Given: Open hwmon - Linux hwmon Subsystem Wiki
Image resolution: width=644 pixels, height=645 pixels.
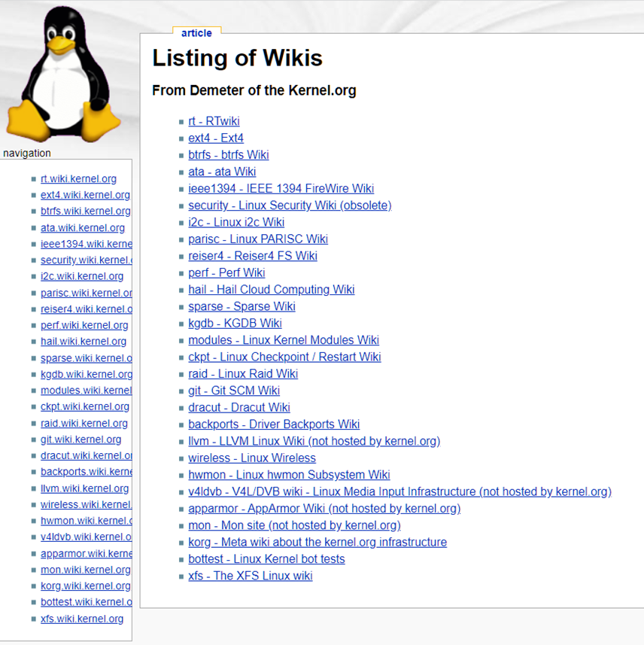Looking at the screenshot, I should click(289, 475).
